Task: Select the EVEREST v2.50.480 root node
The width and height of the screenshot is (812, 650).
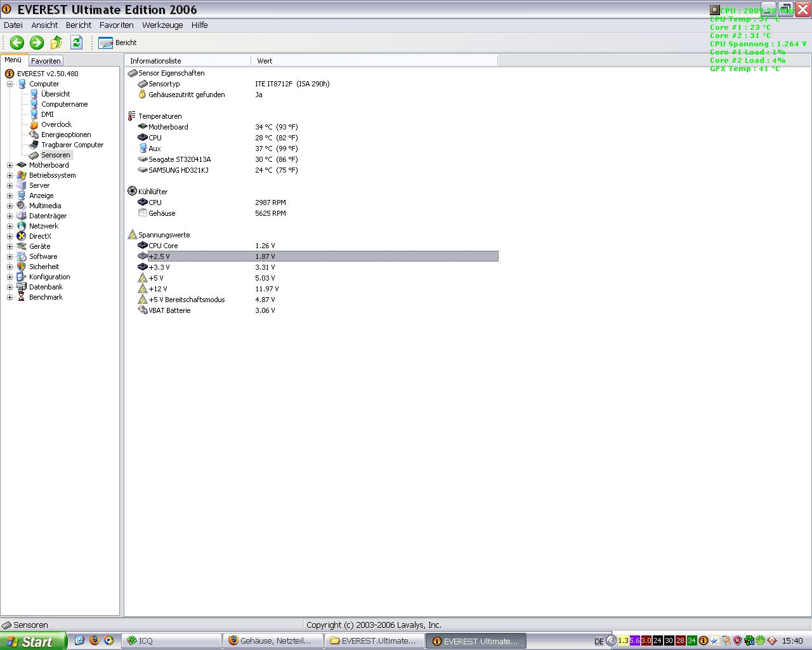Action: (48, 74)
